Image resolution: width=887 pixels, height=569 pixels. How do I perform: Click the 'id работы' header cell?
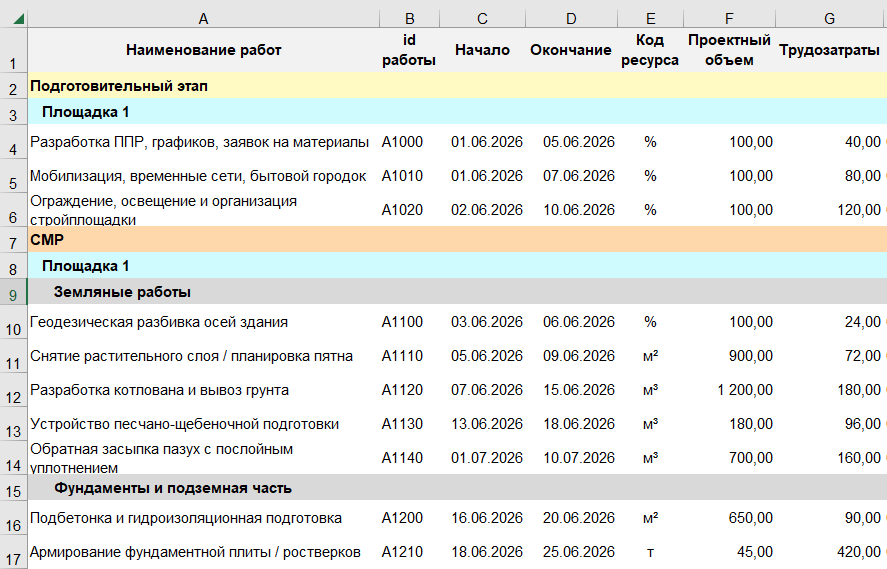409,50
